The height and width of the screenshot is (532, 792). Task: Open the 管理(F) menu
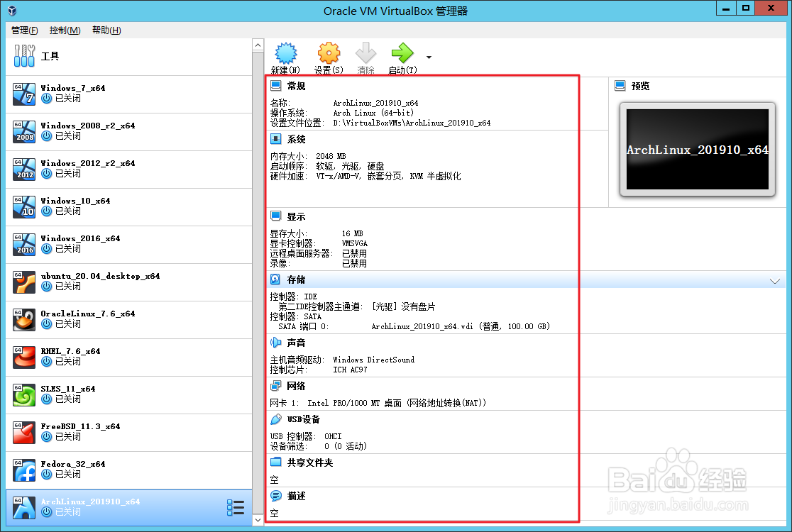click(23, 31)
